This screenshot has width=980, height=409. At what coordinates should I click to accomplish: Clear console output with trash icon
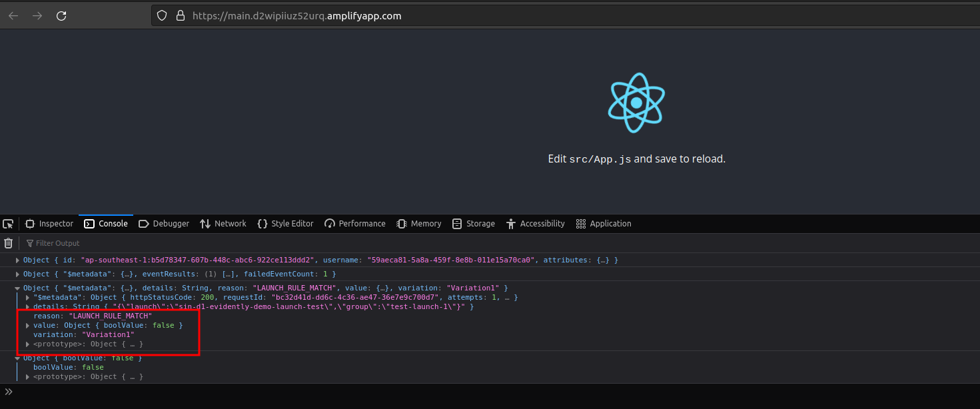click(x=9, y=243)
